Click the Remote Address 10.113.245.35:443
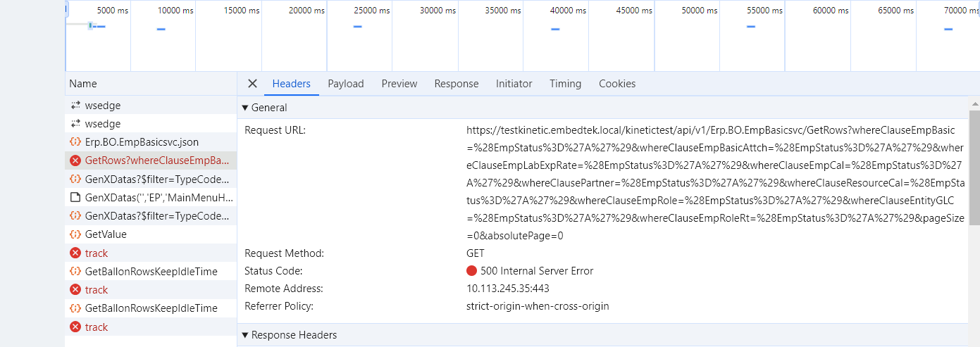This screenshot has height=347, width=980. coord(508,289)
